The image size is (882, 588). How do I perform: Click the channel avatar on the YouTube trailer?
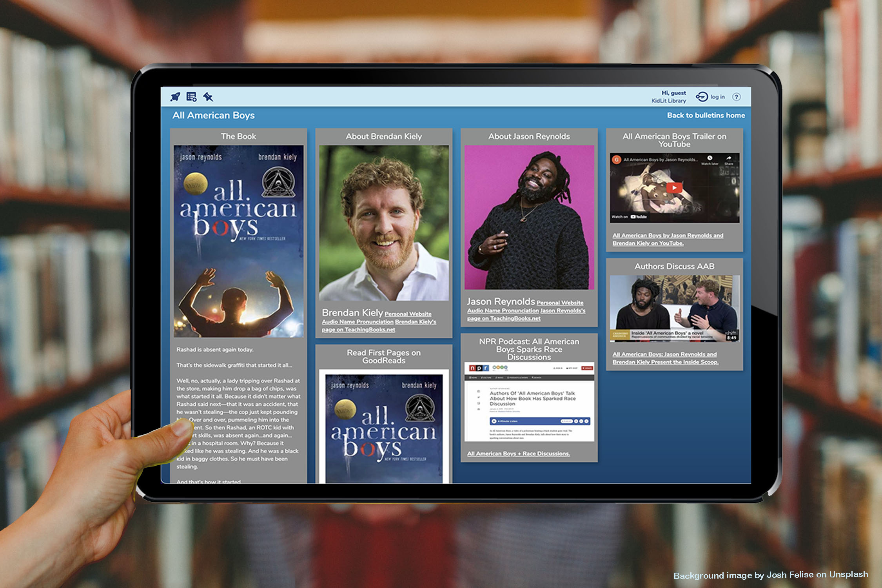click(x=617, y=160)
